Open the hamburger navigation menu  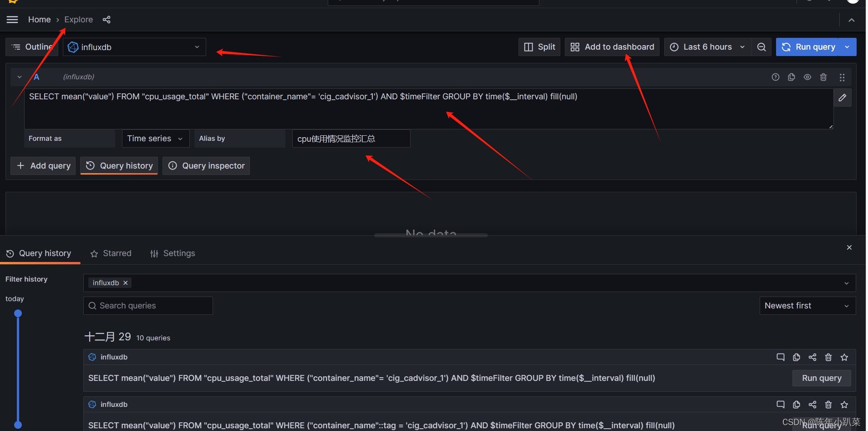pyautogui.click(x=12, y=20)
